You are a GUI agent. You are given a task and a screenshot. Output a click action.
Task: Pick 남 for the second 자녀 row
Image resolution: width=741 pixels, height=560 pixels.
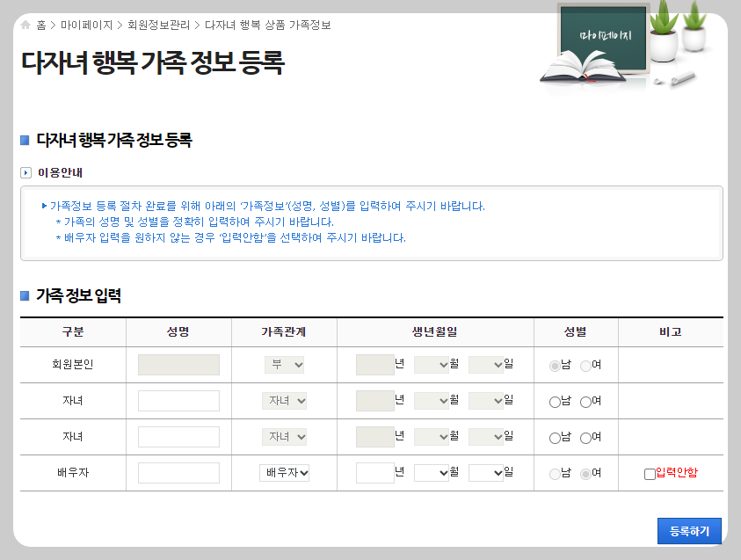point(555,438)
